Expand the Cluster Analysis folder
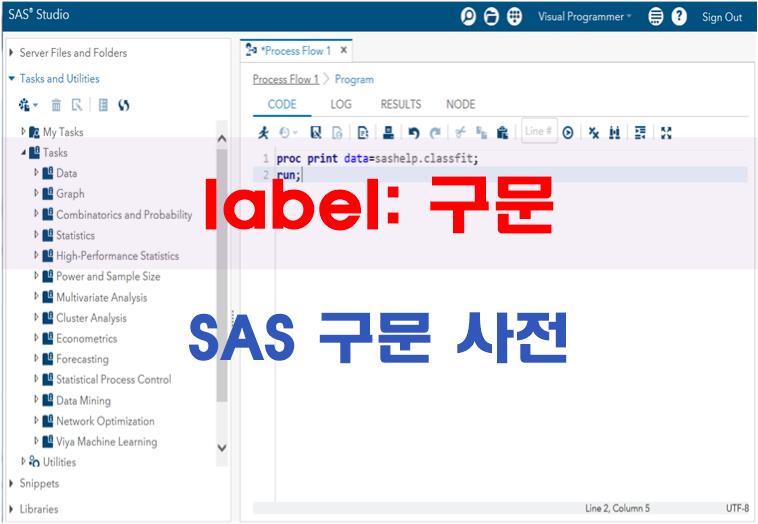 click(x=36, y=317)
